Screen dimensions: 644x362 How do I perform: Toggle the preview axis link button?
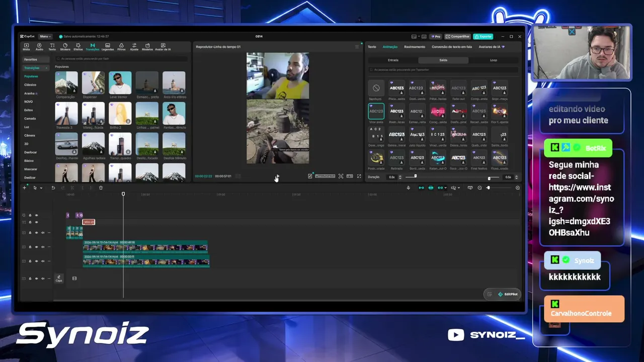pos(441,188)
